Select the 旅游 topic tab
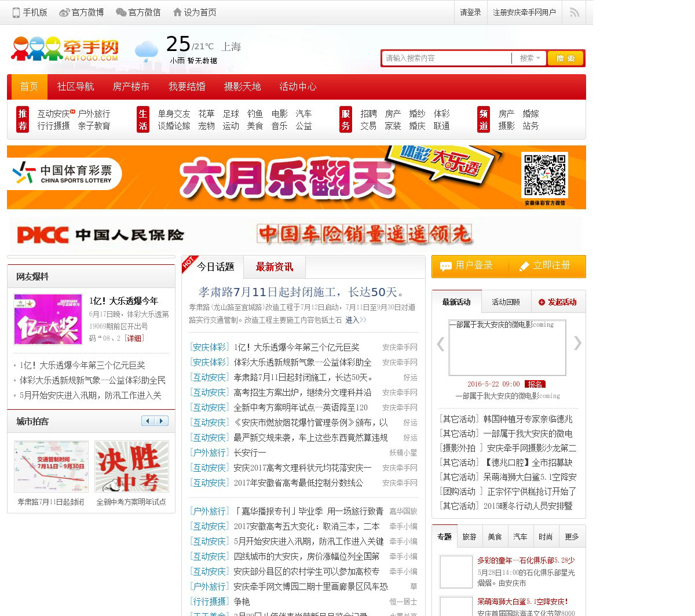Viewport: 695px width, 616px height. (x=470, y=537)
